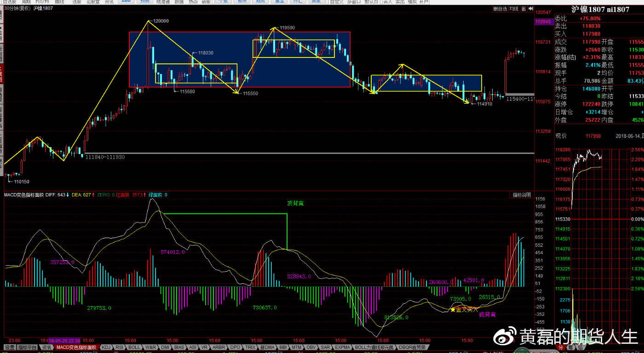The width and height of the screenshot is (644, 353).
Task: Click the 114910 low price label
Action: pos(485,104)
